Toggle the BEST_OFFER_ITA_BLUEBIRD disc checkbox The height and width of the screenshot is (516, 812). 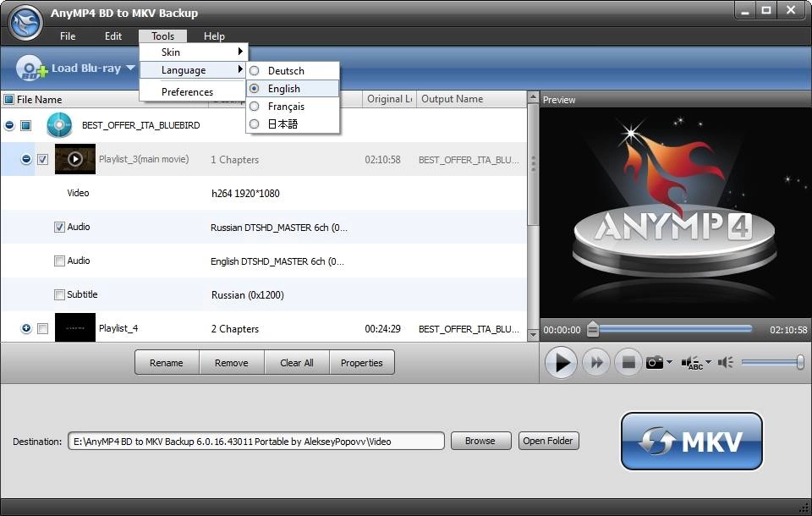(26, 125)
